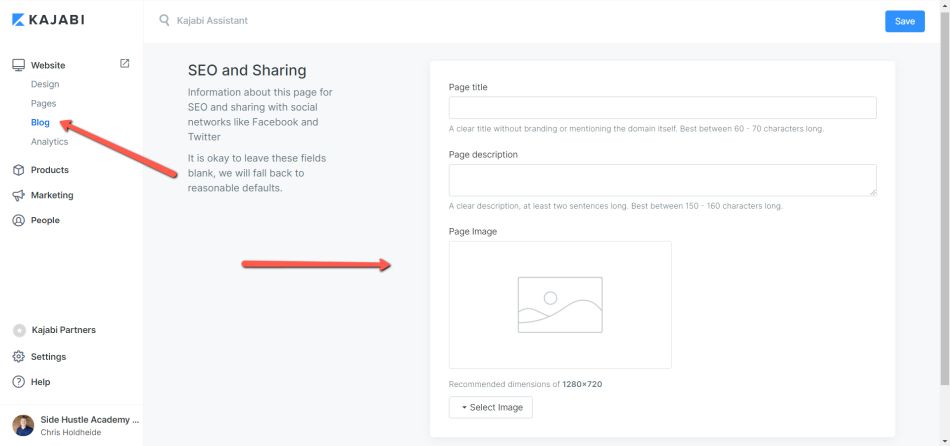Go to Pages in sidebar
Screen dimensions: 950x446
click(x=44, y=104)
